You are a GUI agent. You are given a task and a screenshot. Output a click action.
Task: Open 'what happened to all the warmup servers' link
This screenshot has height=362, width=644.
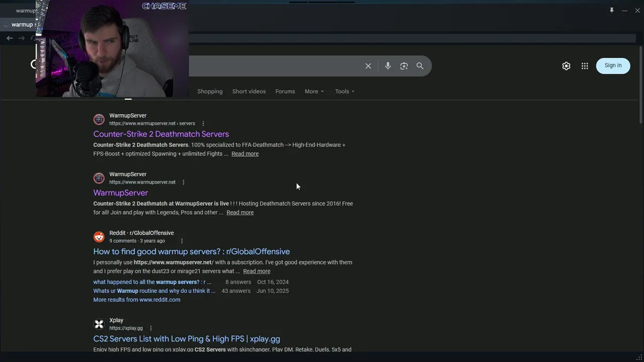[x=152, y=282]
